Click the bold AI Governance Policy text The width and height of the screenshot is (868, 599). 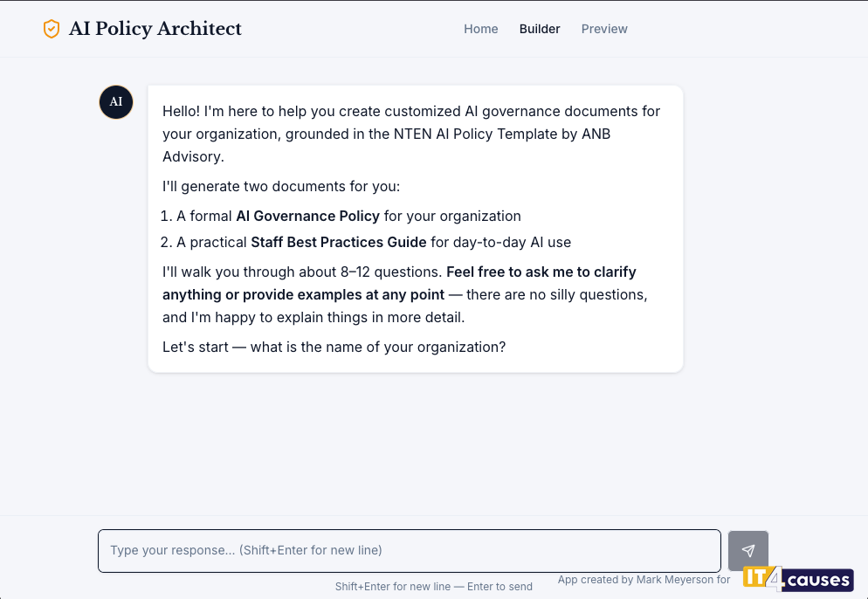307,216
